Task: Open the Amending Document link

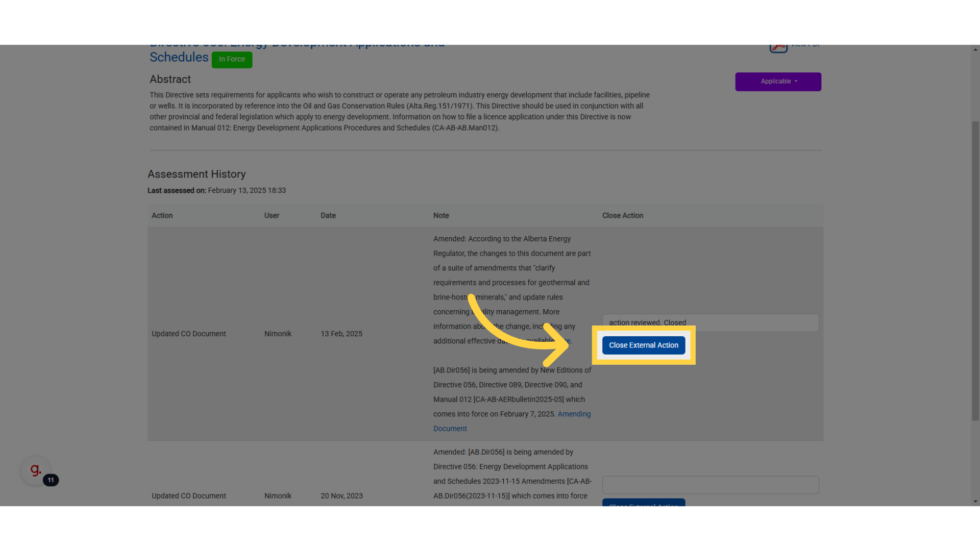Action: (x=512, y=421)
